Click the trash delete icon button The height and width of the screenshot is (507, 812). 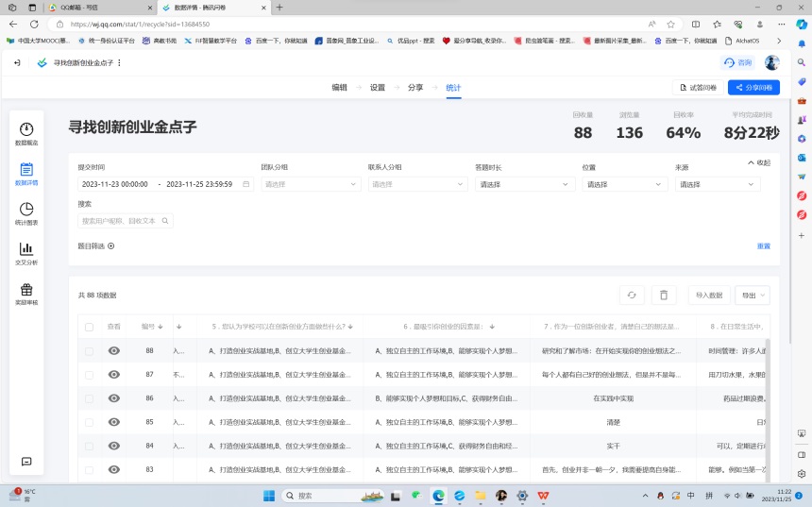point(664,296)
